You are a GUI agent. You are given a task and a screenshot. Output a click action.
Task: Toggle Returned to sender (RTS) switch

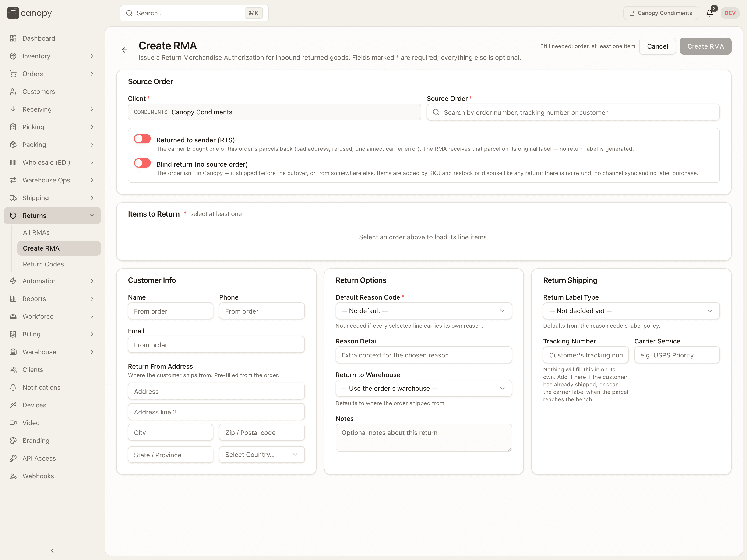[142, 139]
